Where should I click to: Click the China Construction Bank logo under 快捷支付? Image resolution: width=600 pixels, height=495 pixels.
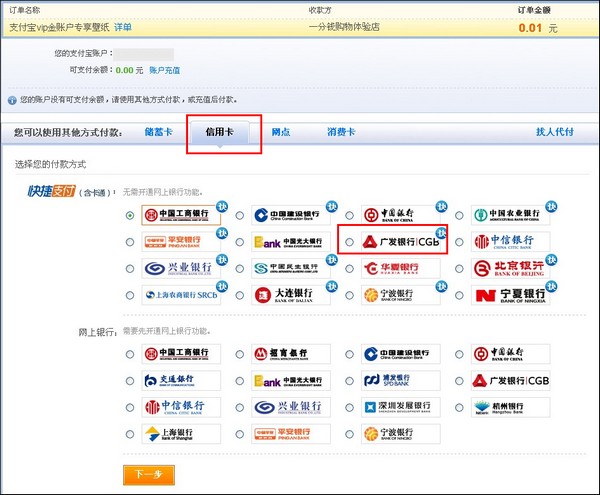291,215
